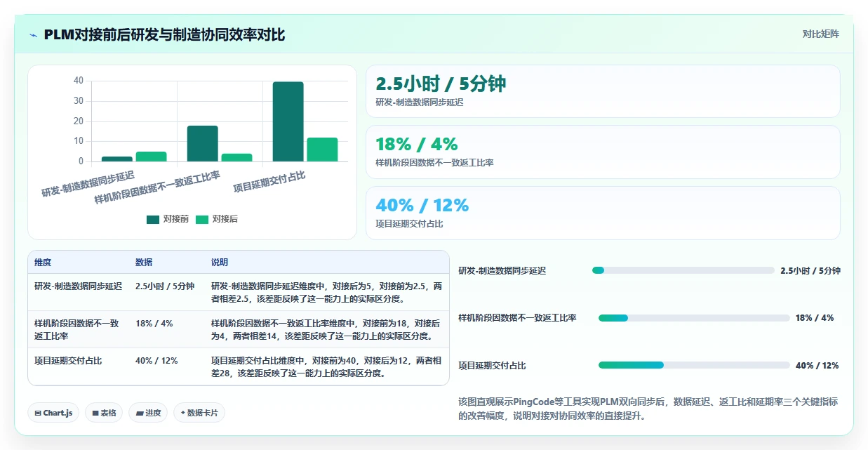Click the 维度 column header

(43, 263)
